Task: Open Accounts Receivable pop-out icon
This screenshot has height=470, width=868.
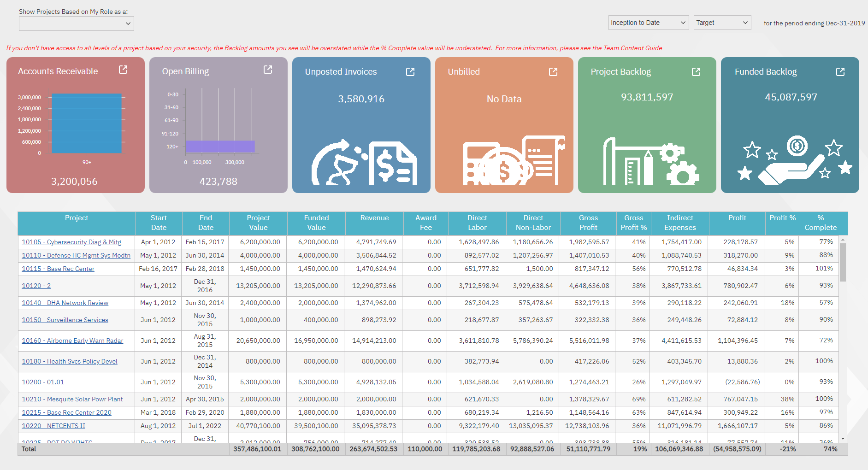Action: tap(123, 70)
